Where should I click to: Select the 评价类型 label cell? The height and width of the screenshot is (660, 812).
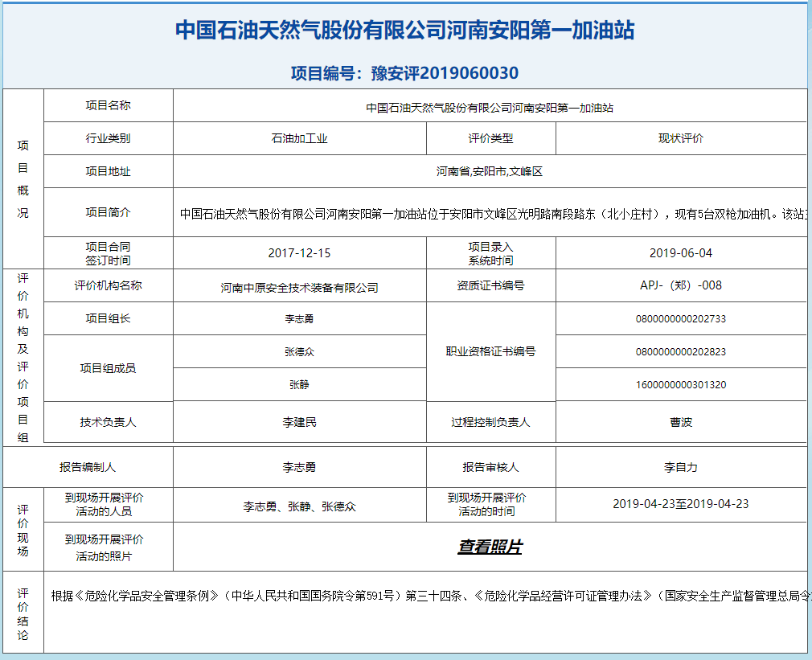491,138
